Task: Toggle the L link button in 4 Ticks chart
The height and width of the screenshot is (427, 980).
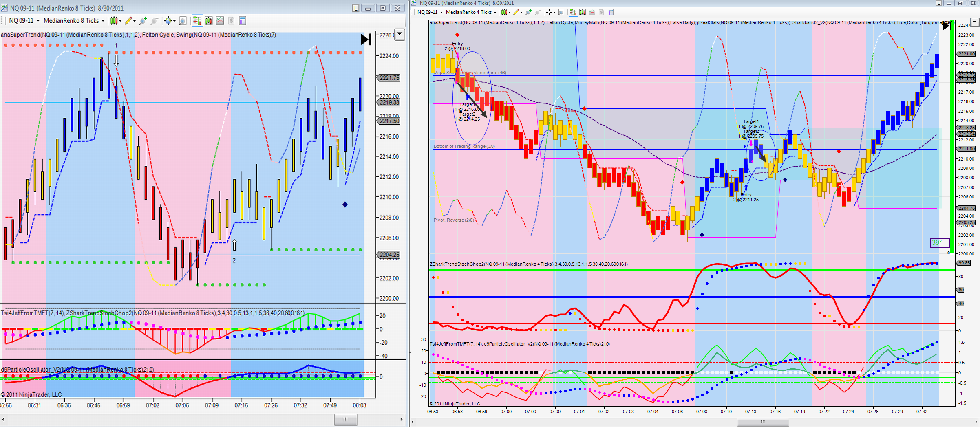Action: 938,3
